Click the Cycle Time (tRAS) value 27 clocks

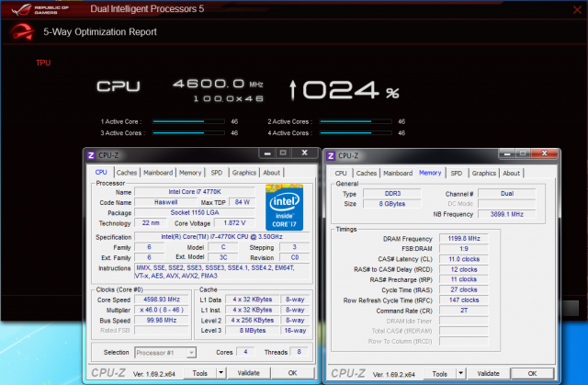click(464, 289)
